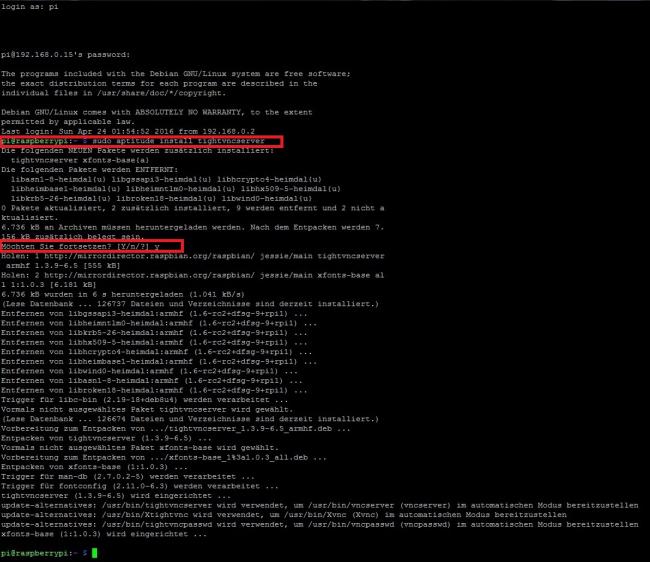
Task: Click 'Entfernen von libroken18-heimdal:armhf' line
Action: [x=154, y=390]
